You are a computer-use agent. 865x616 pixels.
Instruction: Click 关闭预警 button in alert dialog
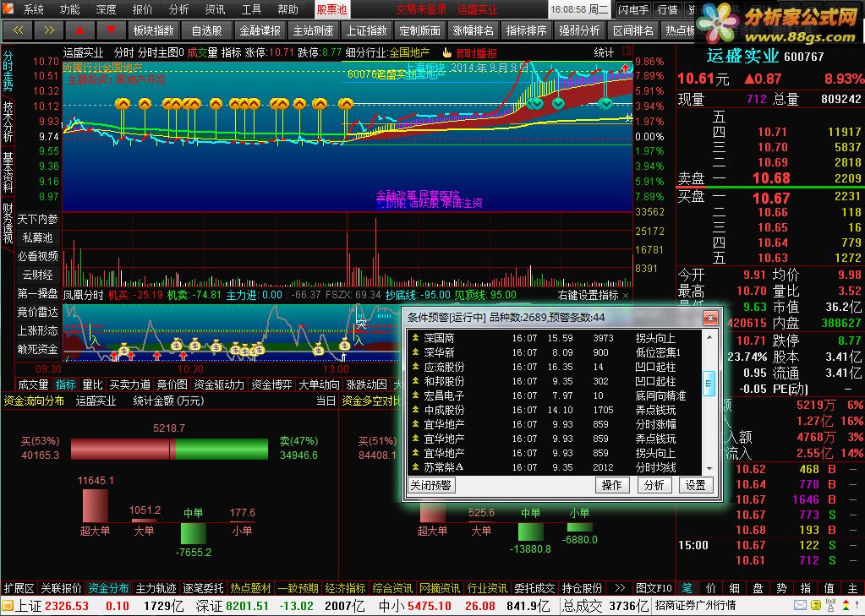click(431, 485)
